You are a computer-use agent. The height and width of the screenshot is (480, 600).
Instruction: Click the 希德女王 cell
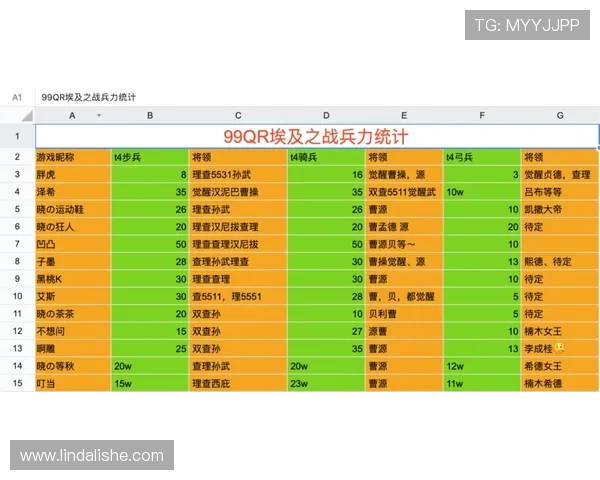[x=560, y=366]
